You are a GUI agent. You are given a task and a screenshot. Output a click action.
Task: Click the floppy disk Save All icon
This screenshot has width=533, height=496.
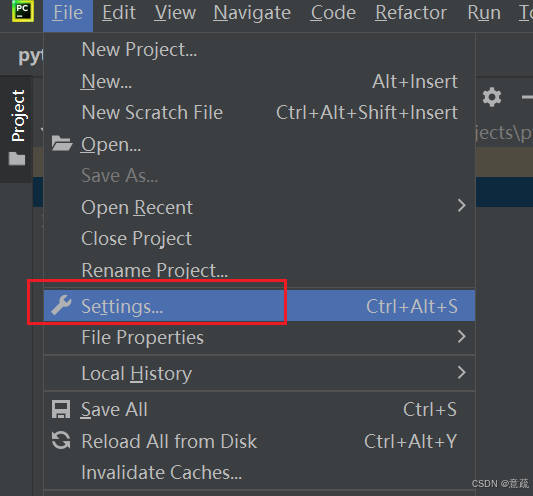coord(61,409)
